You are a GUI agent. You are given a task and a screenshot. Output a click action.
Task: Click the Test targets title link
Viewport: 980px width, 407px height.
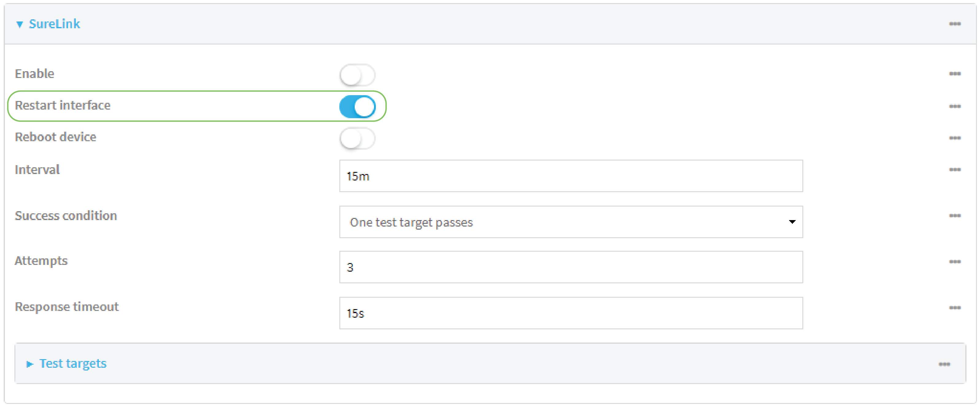(73, 364)
